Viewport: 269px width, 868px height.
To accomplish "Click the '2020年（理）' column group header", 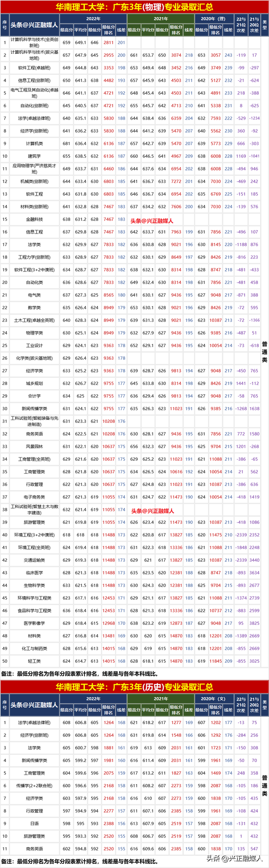I will (213, 19).
